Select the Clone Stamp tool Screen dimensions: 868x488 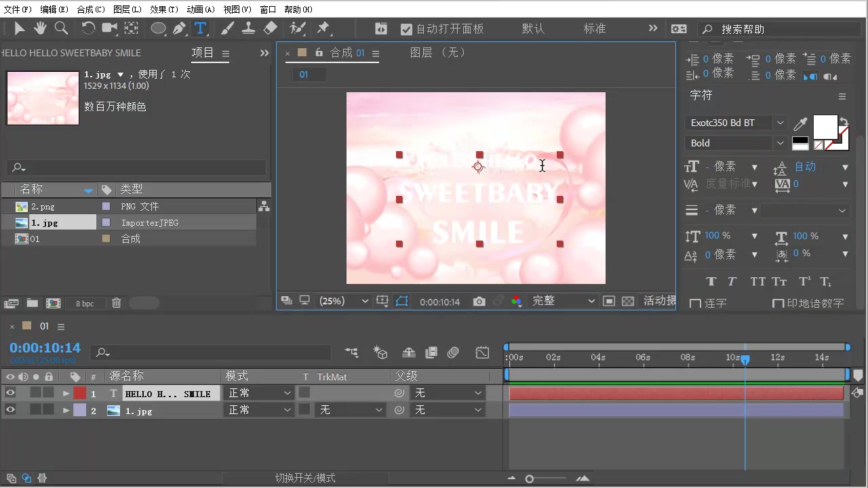[x=249, y=28]
